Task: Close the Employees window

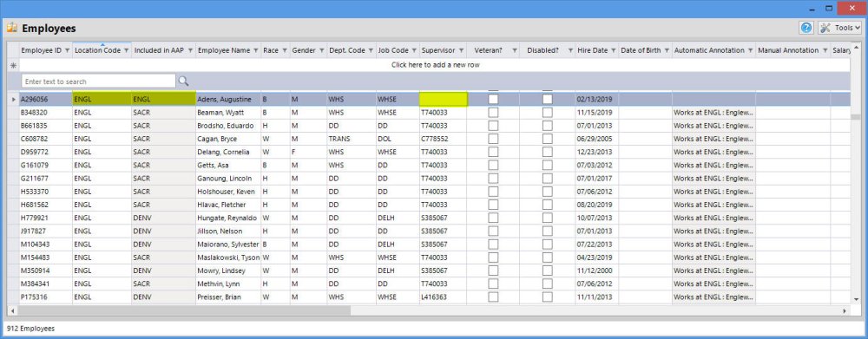Action: [x=852, y=8]
